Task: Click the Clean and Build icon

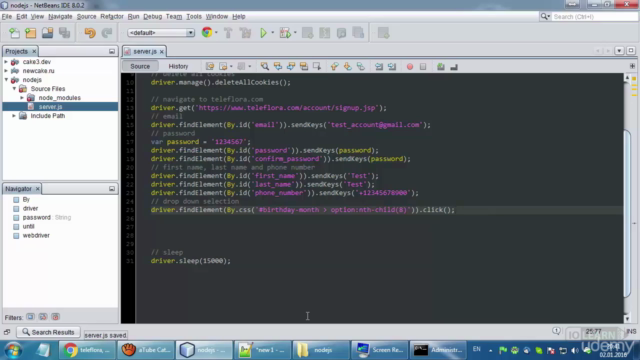Action: [245, 33]
